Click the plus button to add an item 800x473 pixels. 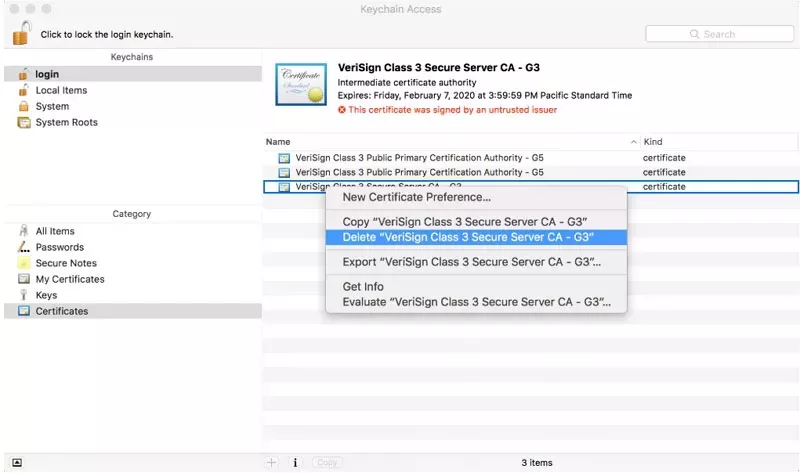[271, 463]
